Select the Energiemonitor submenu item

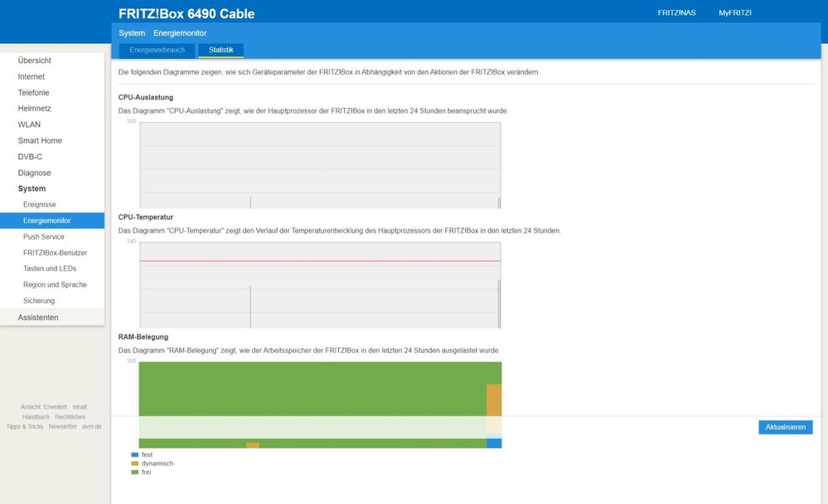(52, 220)
